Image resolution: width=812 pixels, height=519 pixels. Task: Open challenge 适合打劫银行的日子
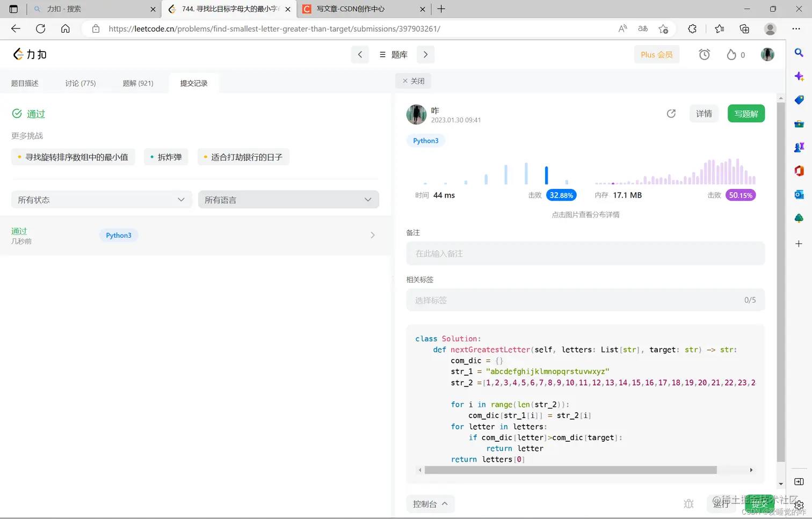pos(243,157)
